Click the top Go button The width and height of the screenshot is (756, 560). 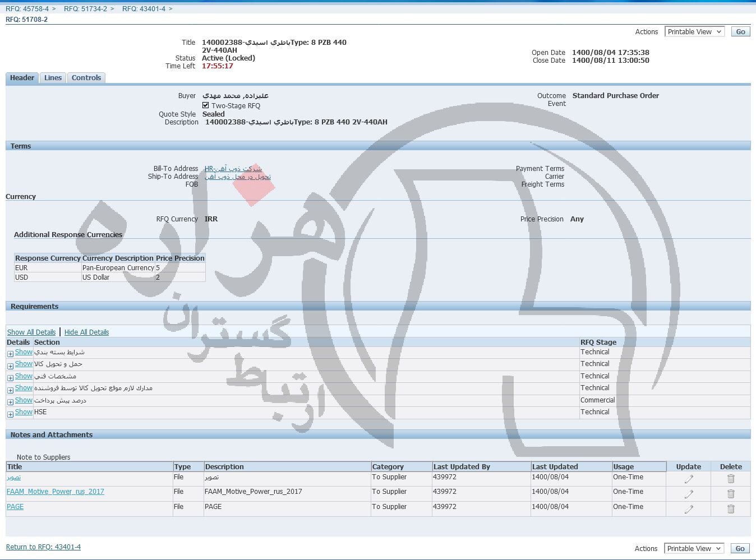click(740, 32)
